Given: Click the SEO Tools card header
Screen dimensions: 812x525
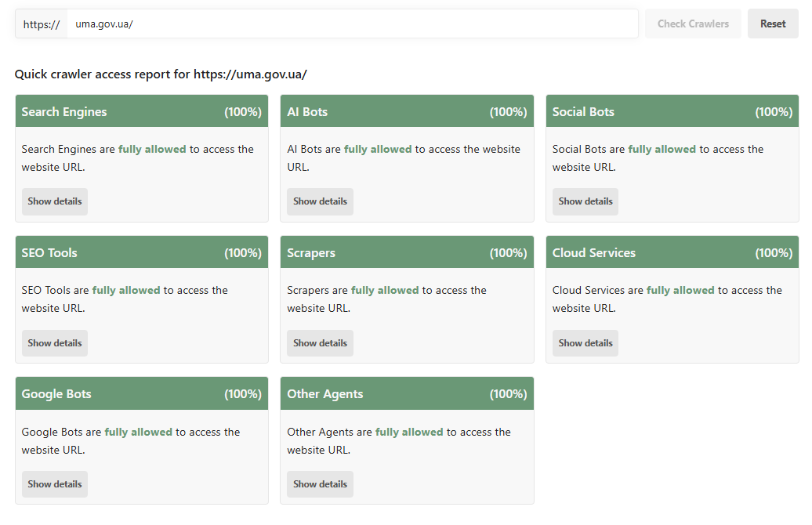Looking at the screenshot, I should point(141,252).
